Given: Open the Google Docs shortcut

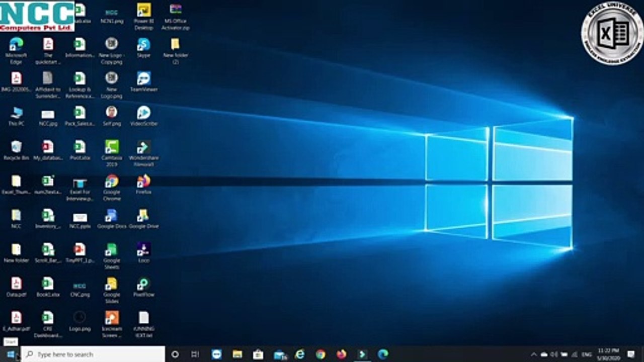Looking at the screenshot, I should (x=112, y=219).
